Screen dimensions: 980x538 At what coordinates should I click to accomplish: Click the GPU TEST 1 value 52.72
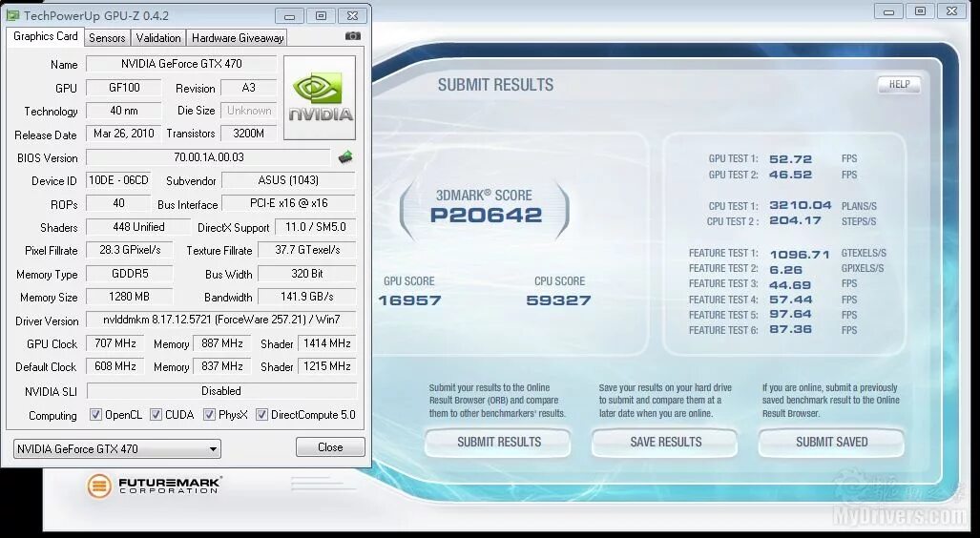[x=791, y=158]
